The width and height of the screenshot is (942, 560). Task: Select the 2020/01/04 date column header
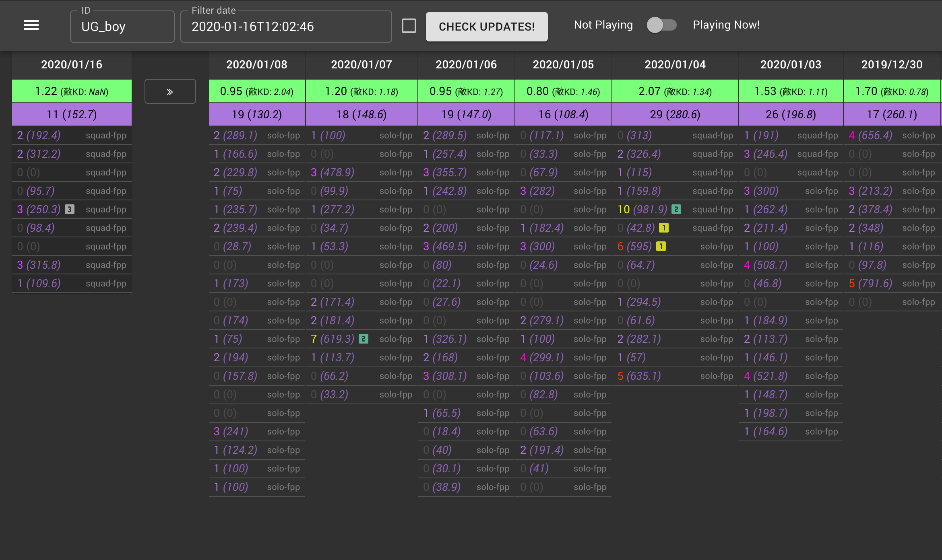pos(675,65)
